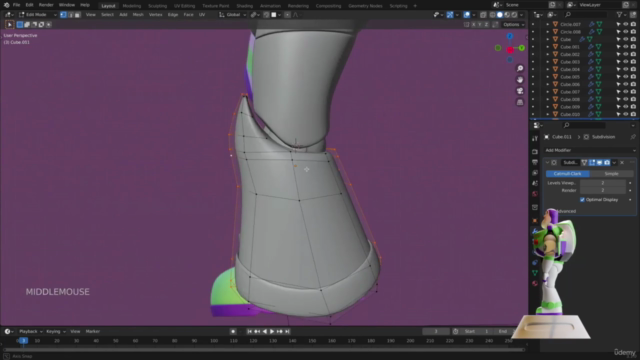Select edge select mode icon
Screen dimensions: 640x360
tap(70, 15)
